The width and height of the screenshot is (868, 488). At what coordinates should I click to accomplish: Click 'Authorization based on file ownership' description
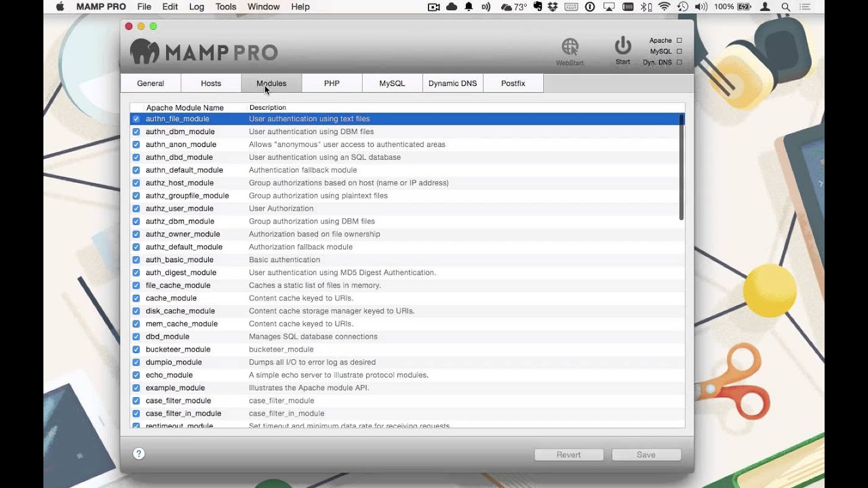click(314, 235)
